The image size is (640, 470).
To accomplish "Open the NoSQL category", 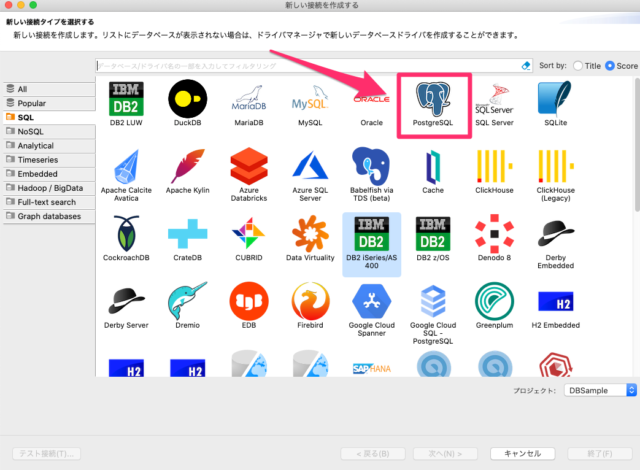I will [49, 131].
